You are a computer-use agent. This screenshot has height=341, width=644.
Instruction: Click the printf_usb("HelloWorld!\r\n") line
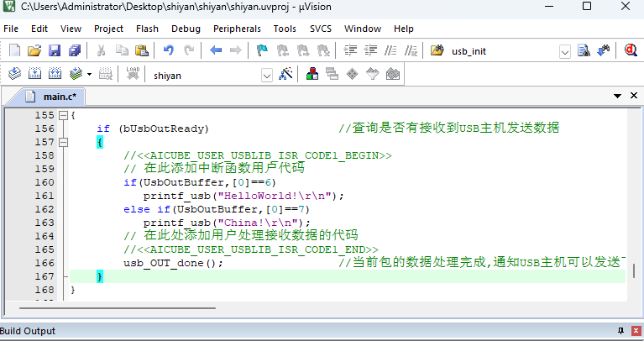(243, 196)
